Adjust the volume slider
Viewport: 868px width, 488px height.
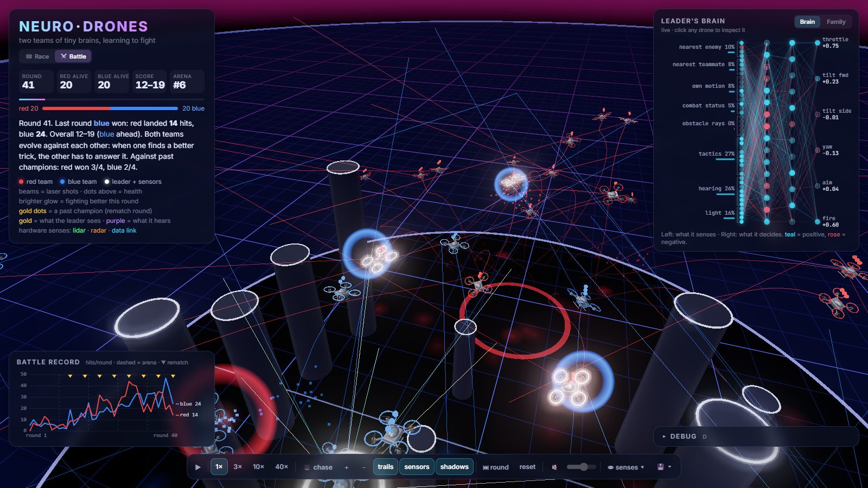pos(581,467)
